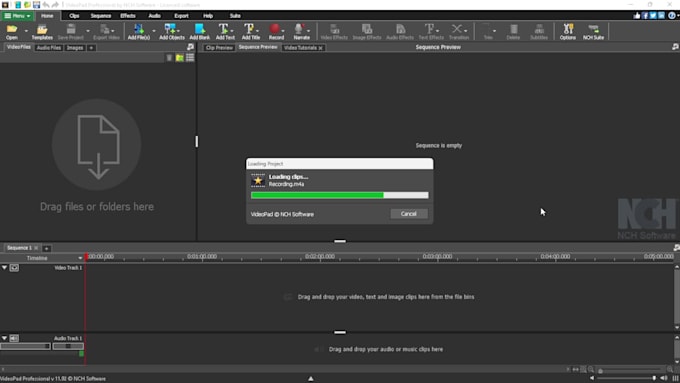This screenshot has width=680, height=383.
Task: Expand the Narrate dropdown arrow
Action: pos(308,31)
